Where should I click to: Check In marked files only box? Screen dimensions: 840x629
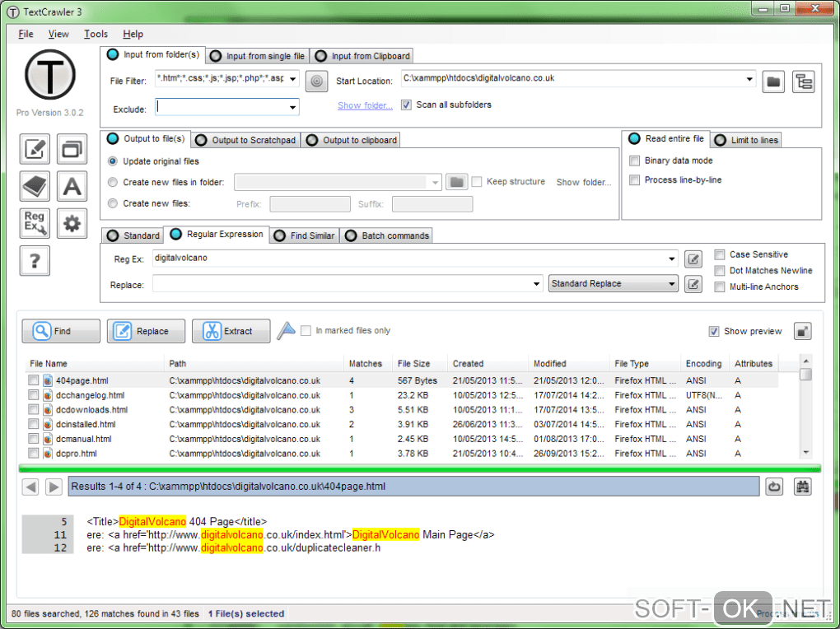click(x=306, y=331)
